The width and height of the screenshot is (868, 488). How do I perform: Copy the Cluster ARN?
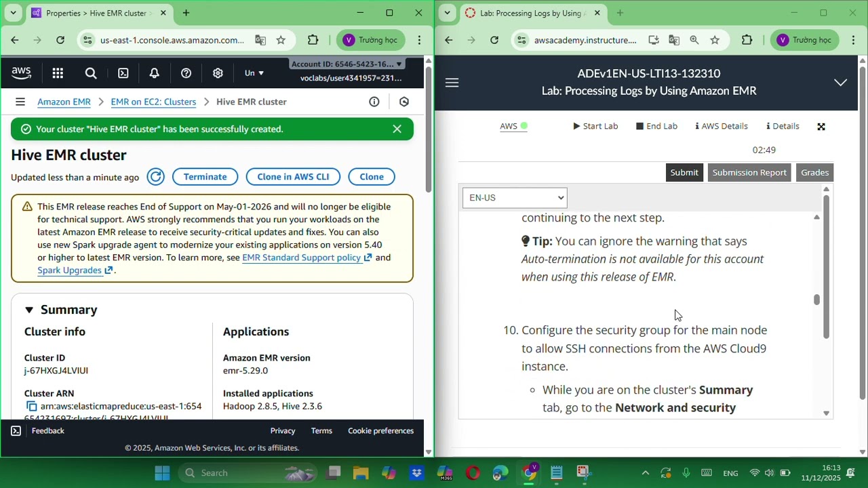[x=31, y=407]
